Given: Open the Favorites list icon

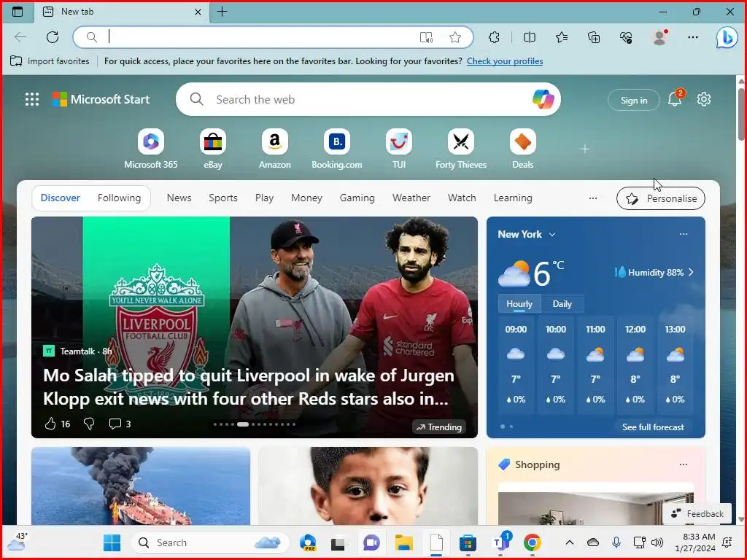Looking at the screenshot, I should (x=562, y=37).
